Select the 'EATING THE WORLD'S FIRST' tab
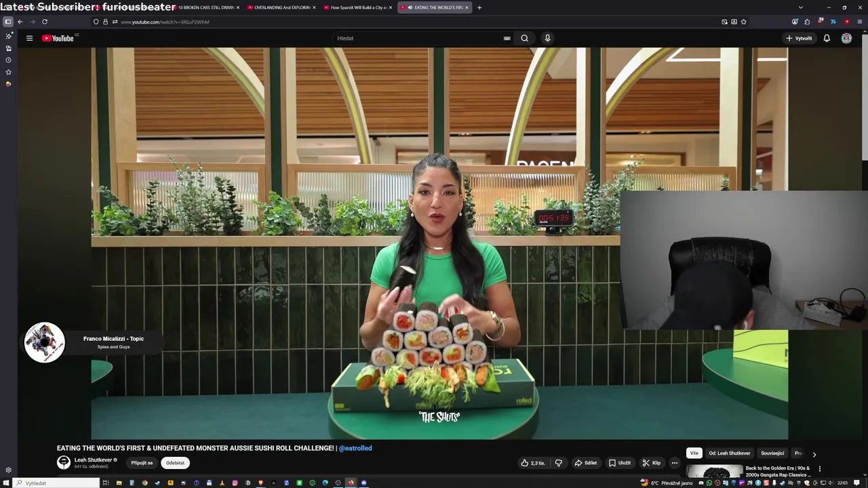 tap(434, 7)
